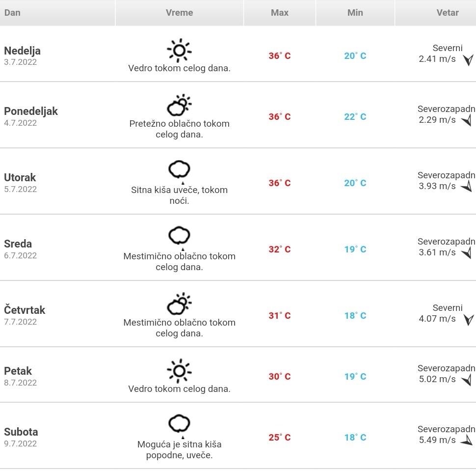Click the 22° C min temperature for Ponedeljak
476x471 pixels.
point(355,117)
